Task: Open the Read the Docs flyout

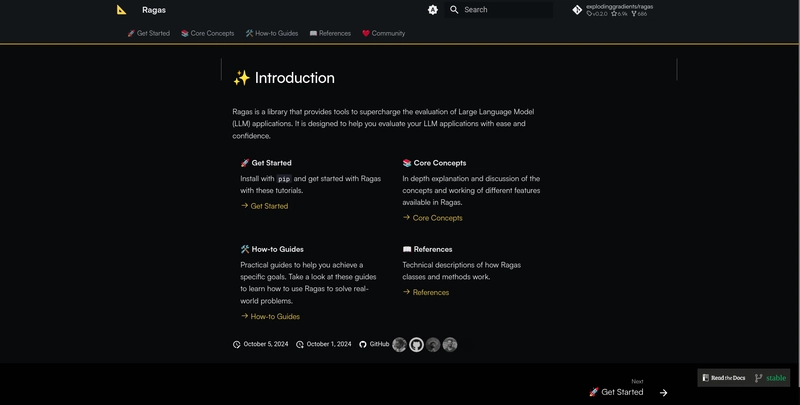Action: (x=744, y=378)
